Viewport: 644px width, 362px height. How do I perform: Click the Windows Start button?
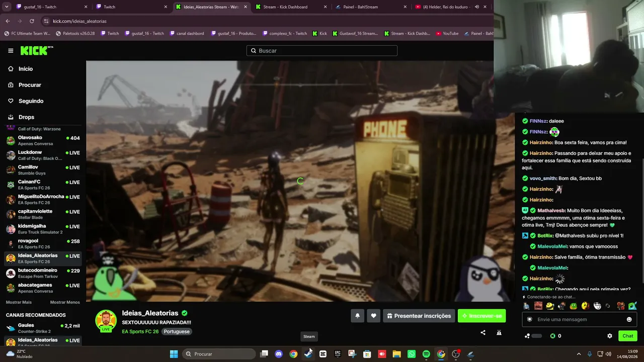pyautogui.click(x=174, y=354)
